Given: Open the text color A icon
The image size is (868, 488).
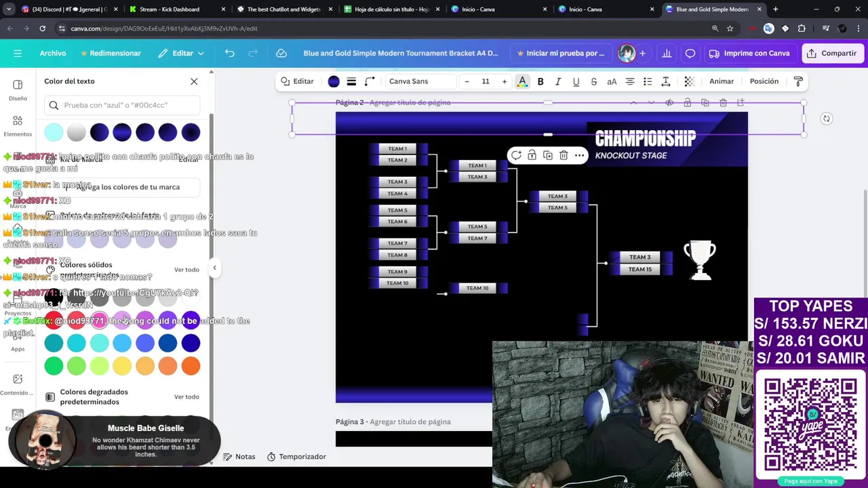Looking at the screenshot, I should [x=522, y=81].
